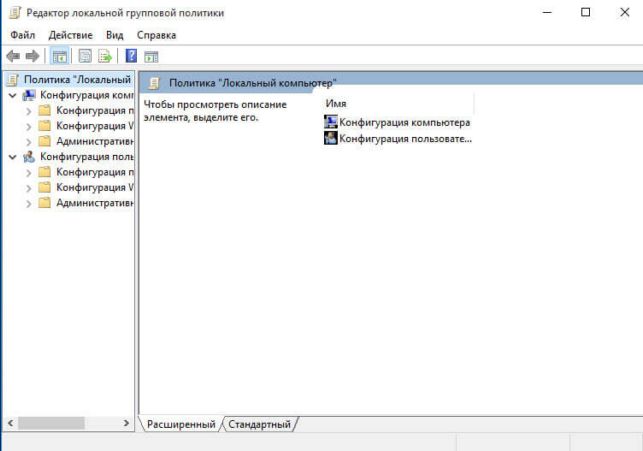The height and width of the screenshot is (451, 643).
Task: Click the scroll icon in the window title bar
Action: coord(15,13)
